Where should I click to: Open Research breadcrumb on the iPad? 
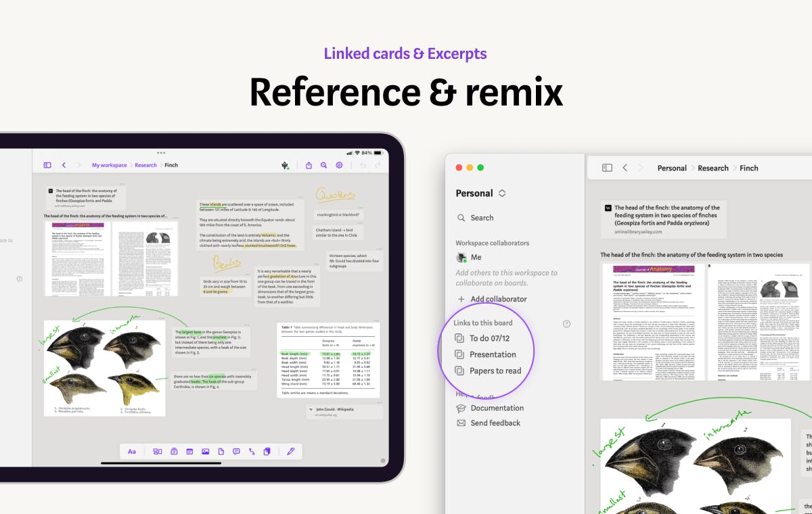click(145, 165)
